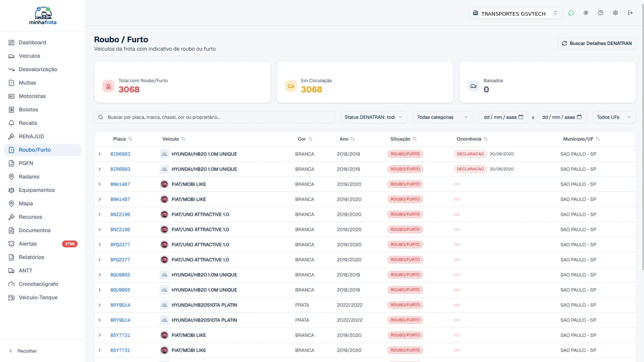The image size is (644, 362).
Task: Open the chat message icon in header
Action: tap(571, 13)
